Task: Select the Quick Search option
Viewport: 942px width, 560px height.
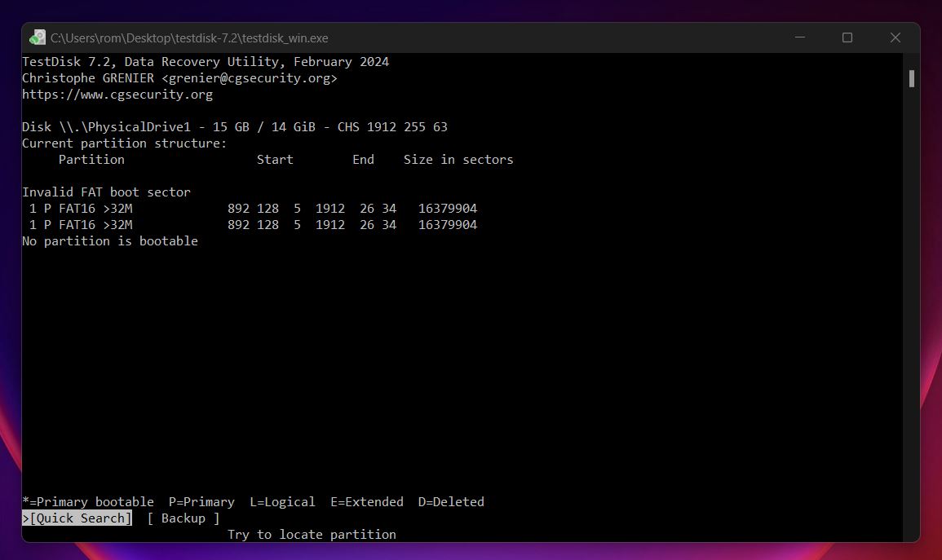Action: point(77,518)
